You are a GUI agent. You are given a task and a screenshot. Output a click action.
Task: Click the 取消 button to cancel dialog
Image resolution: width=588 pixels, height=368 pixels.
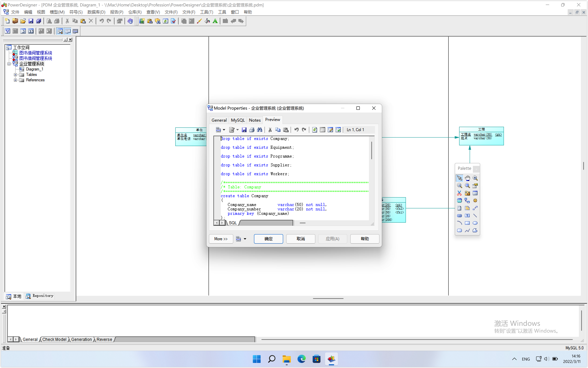pyautogui.click(x=301, y=238)
